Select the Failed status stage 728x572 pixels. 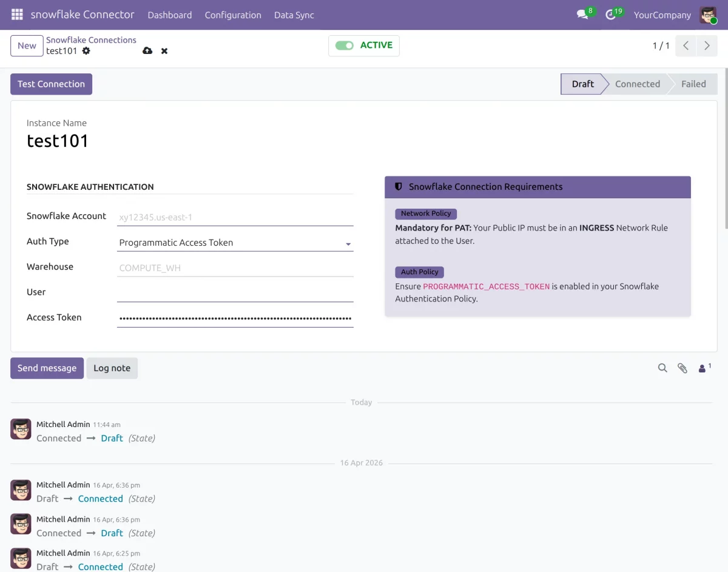pyautogui.click(x=693, y=84)
